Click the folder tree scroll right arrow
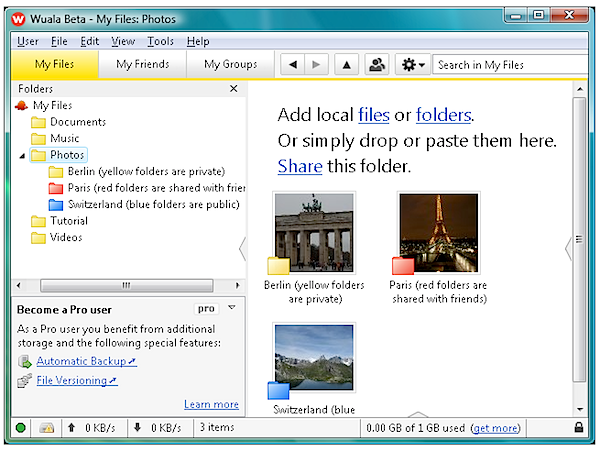Screen dimensions: 600x452 click(x=238, y=286)
